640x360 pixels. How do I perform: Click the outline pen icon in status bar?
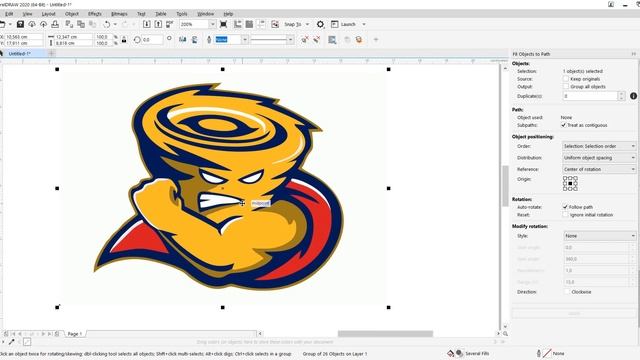[539, 353]
